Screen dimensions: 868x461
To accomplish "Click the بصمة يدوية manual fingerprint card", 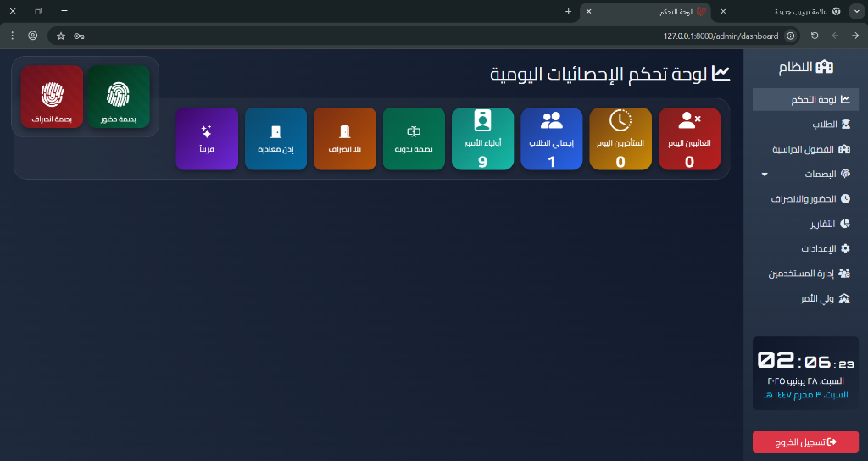I will tap(414, 139).
